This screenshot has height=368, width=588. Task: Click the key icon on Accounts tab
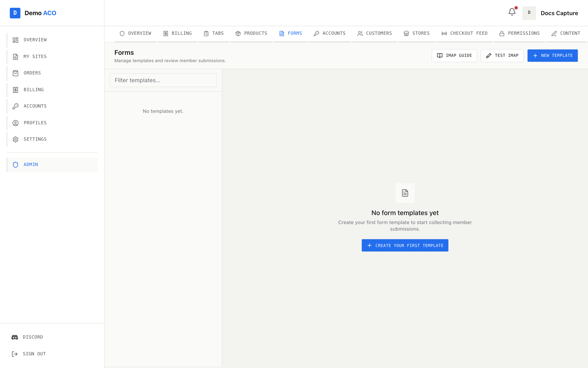pos(316,33)
